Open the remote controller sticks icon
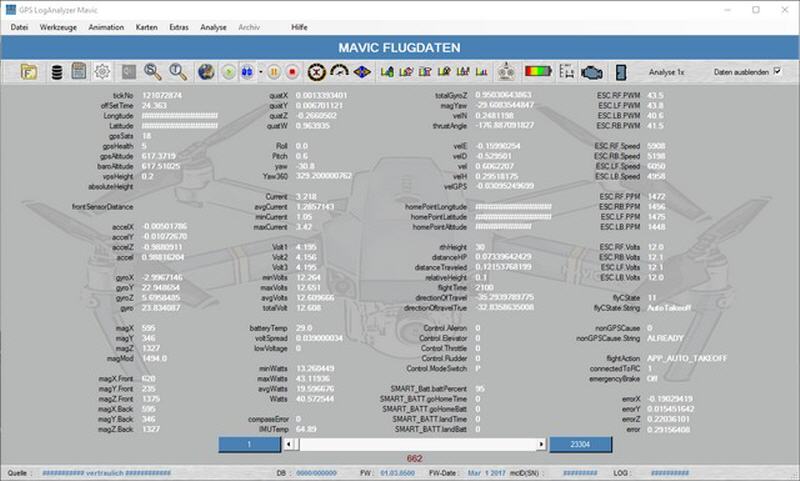800x481 pixels. [506, 72]
